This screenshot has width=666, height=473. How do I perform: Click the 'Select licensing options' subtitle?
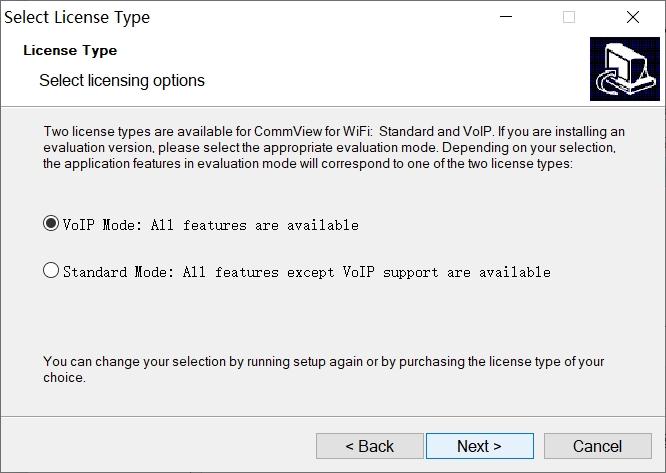122,80
